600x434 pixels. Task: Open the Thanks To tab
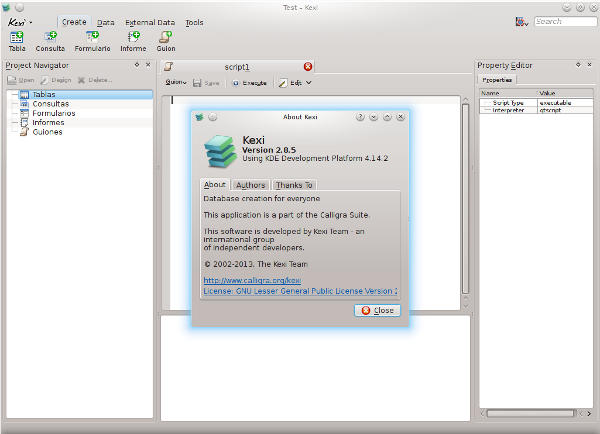[294, 185]
